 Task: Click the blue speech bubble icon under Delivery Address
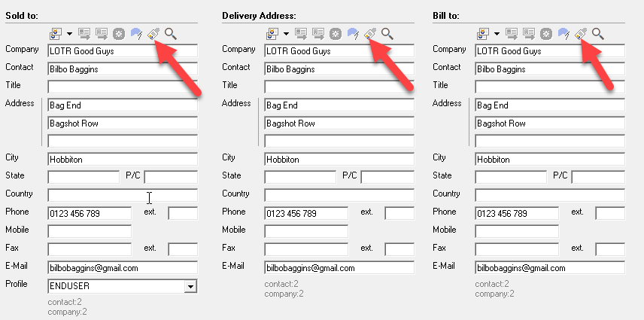tap(353, 33)
